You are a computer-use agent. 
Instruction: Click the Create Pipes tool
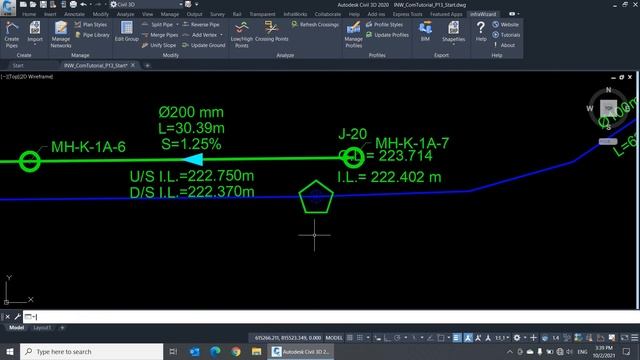(12, 34)
